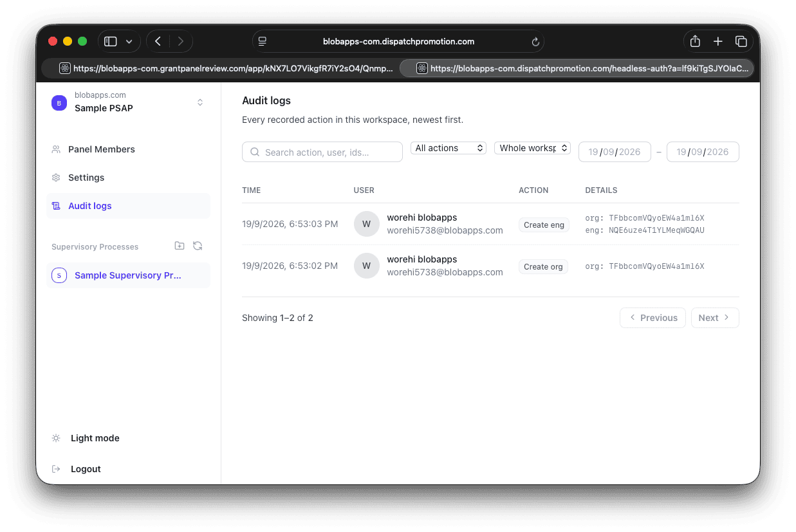Add new supervisory process folder icon
The height and width of the screenshot is (532, 796).
(x=180, y=246)
